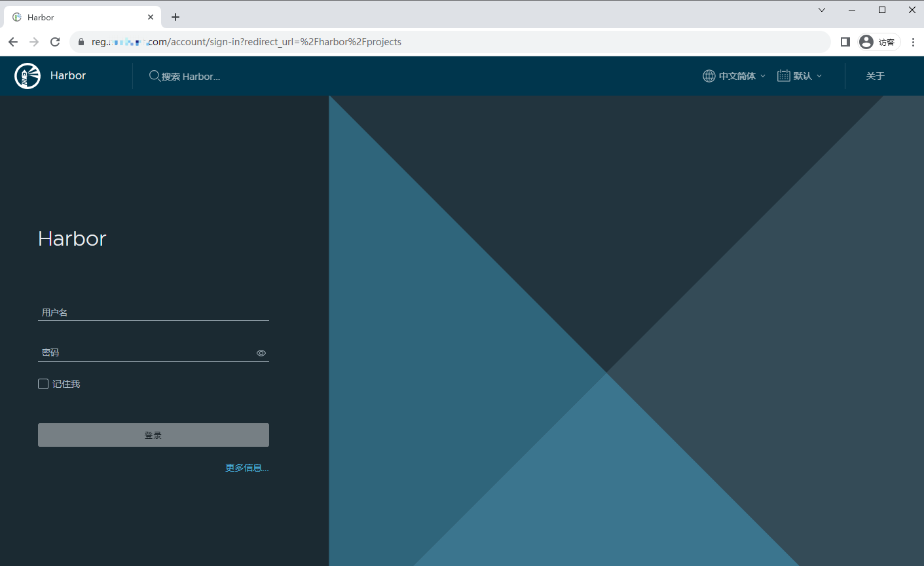Viewport: 924px width, 566px height.
Task: Go back using the browser back arrow
Action: 13,42
